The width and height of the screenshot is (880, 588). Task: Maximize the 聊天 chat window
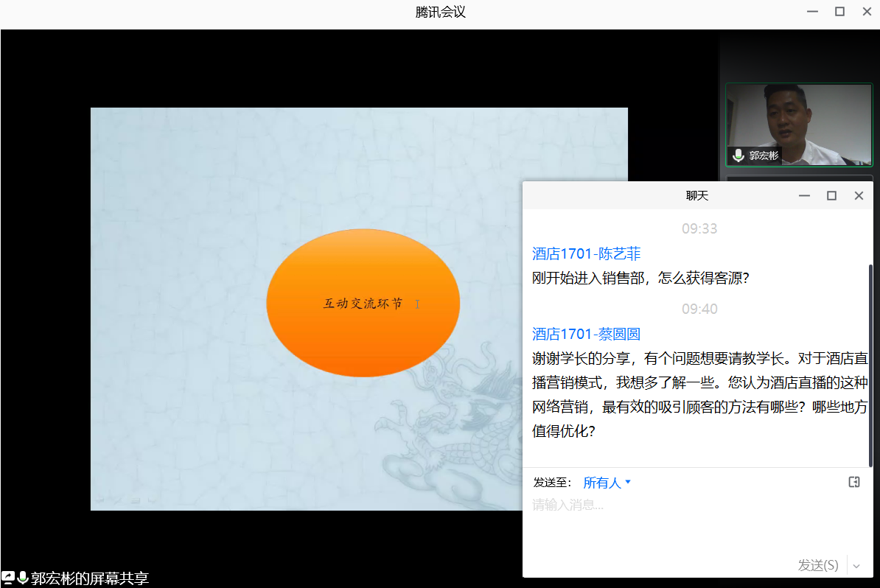pyautogui.click(x=831, y=195)
